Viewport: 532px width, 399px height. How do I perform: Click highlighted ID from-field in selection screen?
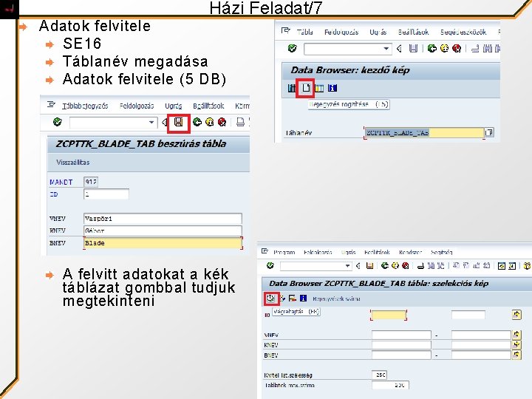click(389, 316)
